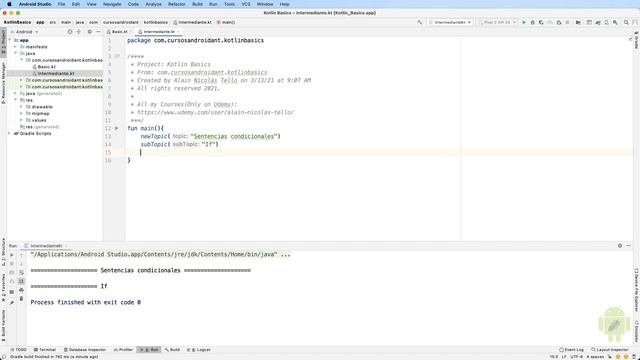
Task: Fold the comment block at line 3
Action: pyautogui.click(x=117, y=56)
